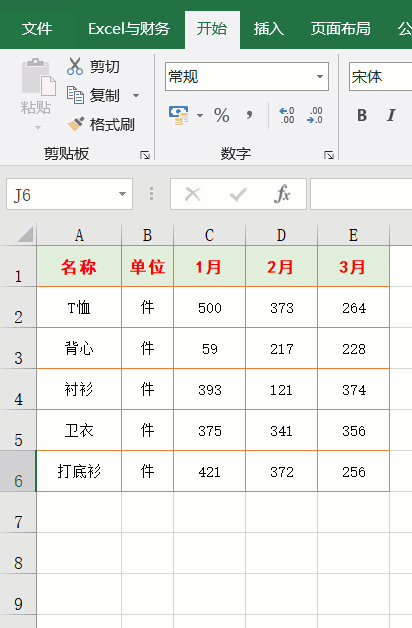The image size is (412, 628).
Task: Select row 2 header
Action: 18,308
